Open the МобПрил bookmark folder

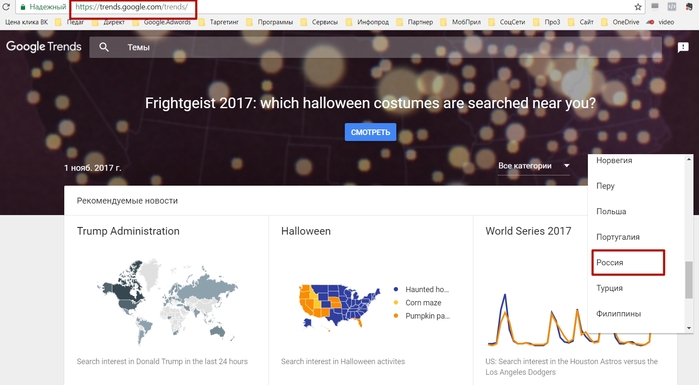[461, 22]
